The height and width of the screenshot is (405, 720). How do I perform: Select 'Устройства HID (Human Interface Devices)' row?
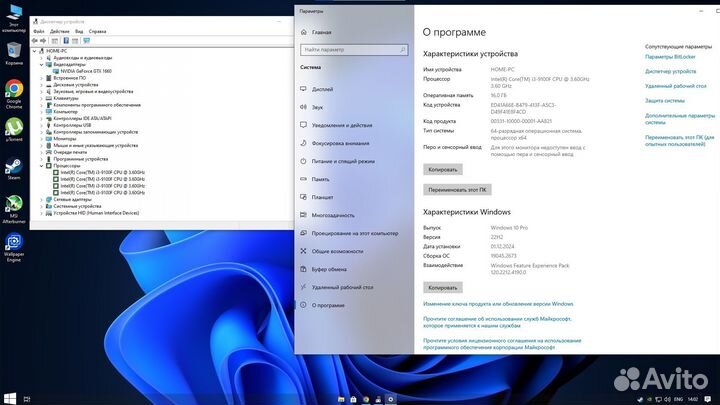click(96, 213)
